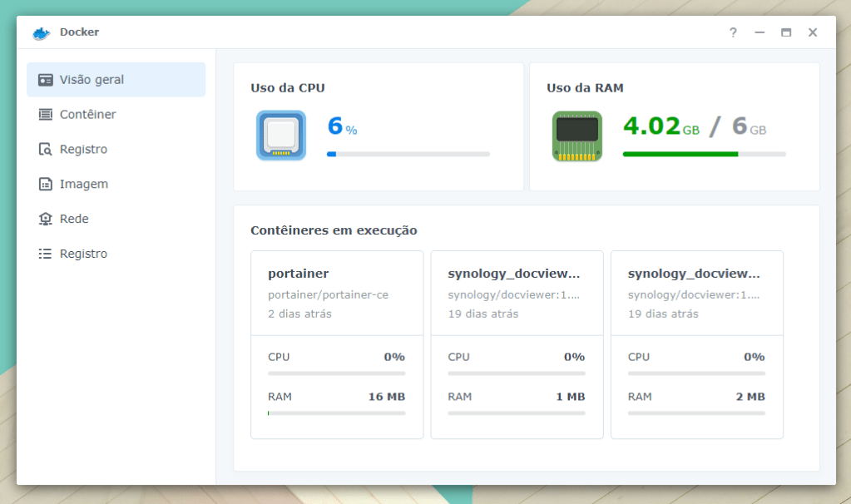Maximize the Docker window
851x504 pixels.
pos(786,32)
